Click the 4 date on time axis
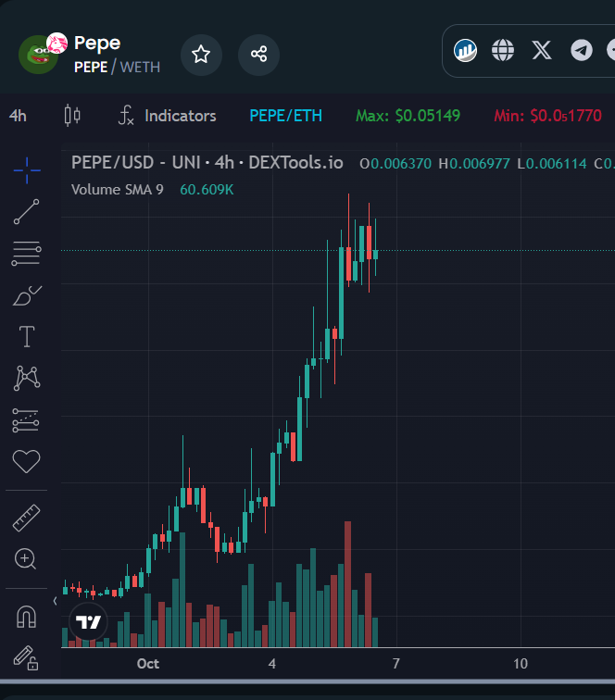615x700 pixels. (272, 664)
